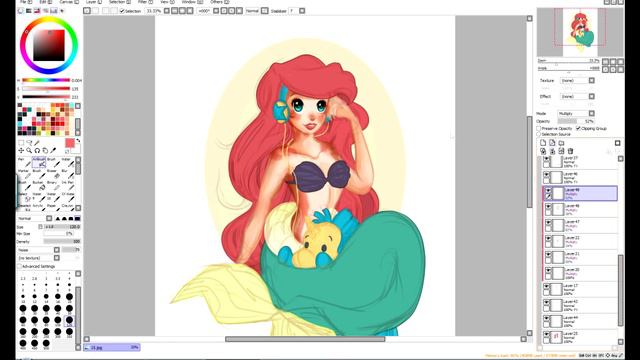Screen dimensions: 640x360
Task: Enable Advanced Settings checkbox
Action: coord(19,267)
